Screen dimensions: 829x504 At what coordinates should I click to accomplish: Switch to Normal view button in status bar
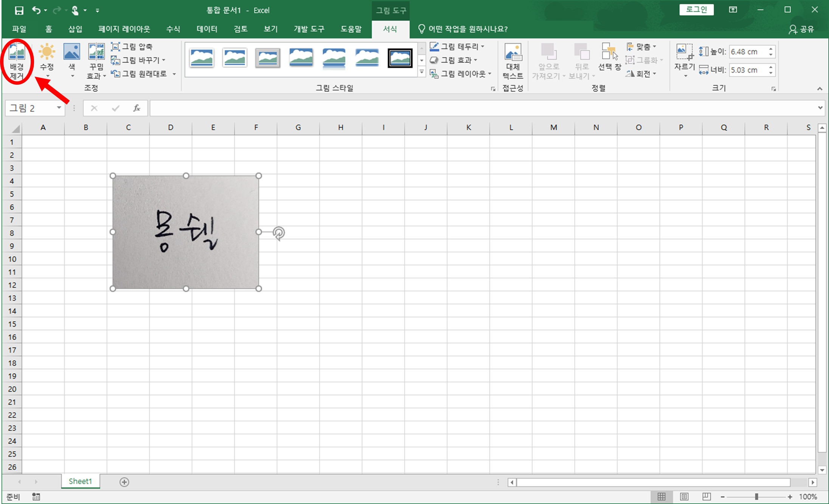coord(662,496)
